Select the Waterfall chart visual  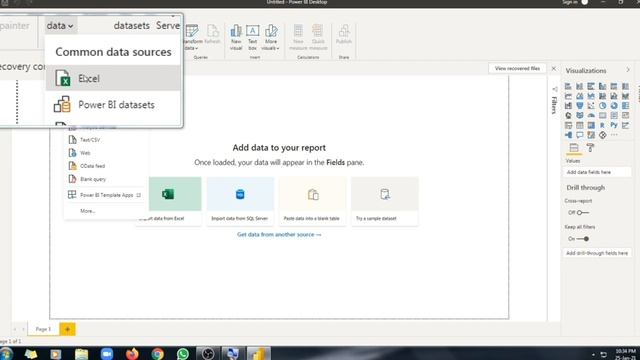[568, 106]
